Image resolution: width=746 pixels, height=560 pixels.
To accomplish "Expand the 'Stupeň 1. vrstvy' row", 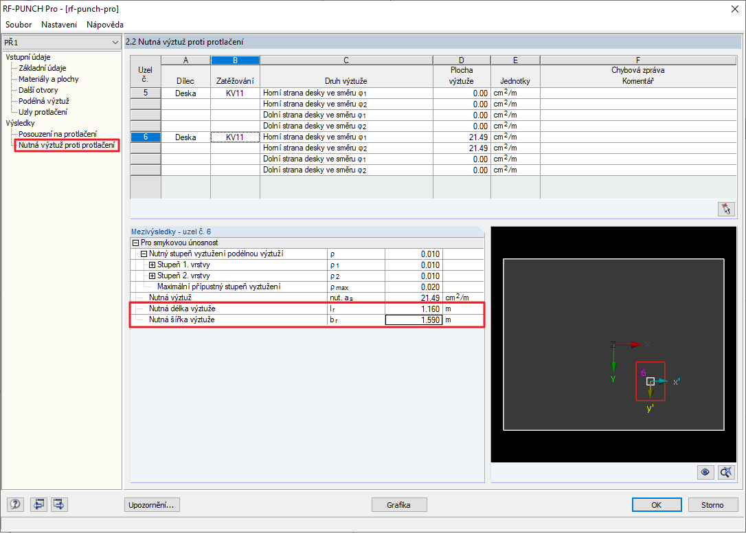I will coord(152,265).
